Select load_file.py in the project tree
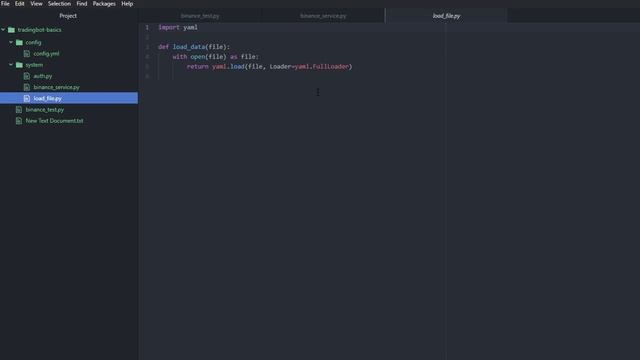This screenshot has height=360, width=640. (47, 98)
